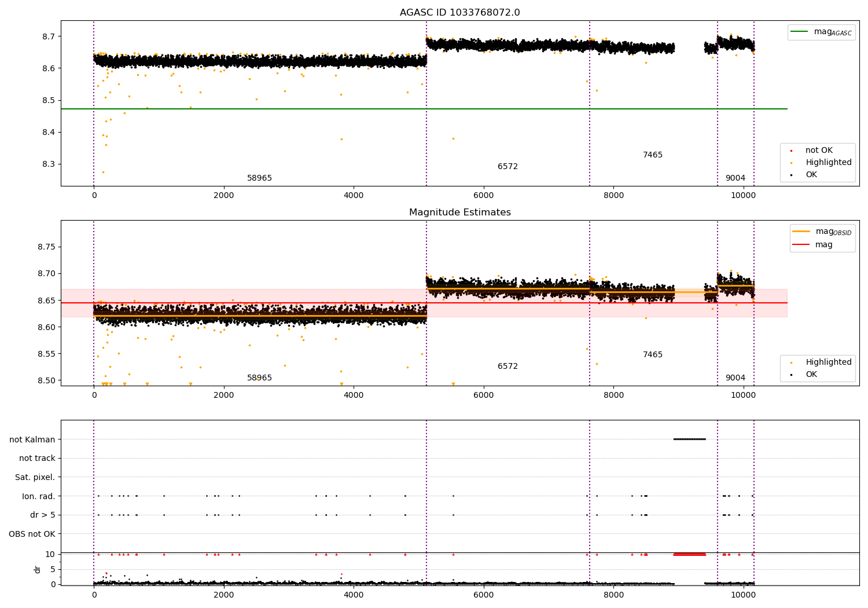Click the 4000 x-axis tick in the top plot

click(354, 196)
